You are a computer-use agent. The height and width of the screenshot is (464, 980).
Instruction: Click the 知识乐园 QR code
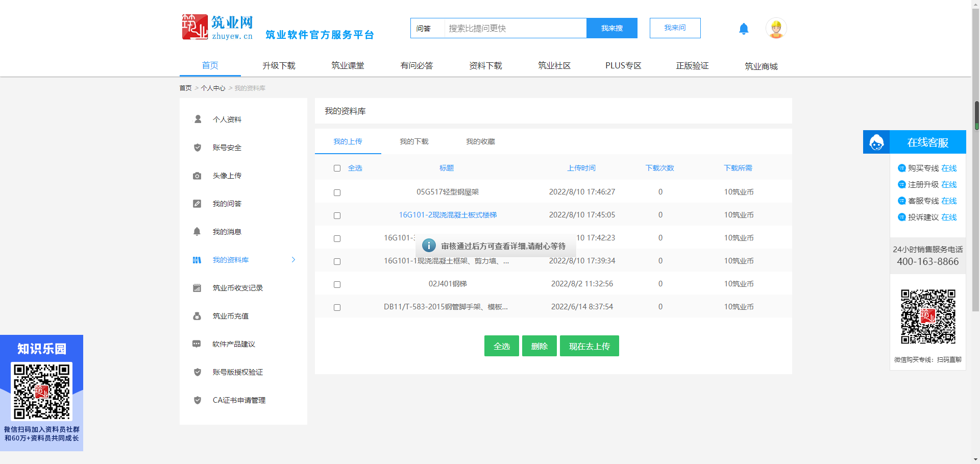coord(42,391)
